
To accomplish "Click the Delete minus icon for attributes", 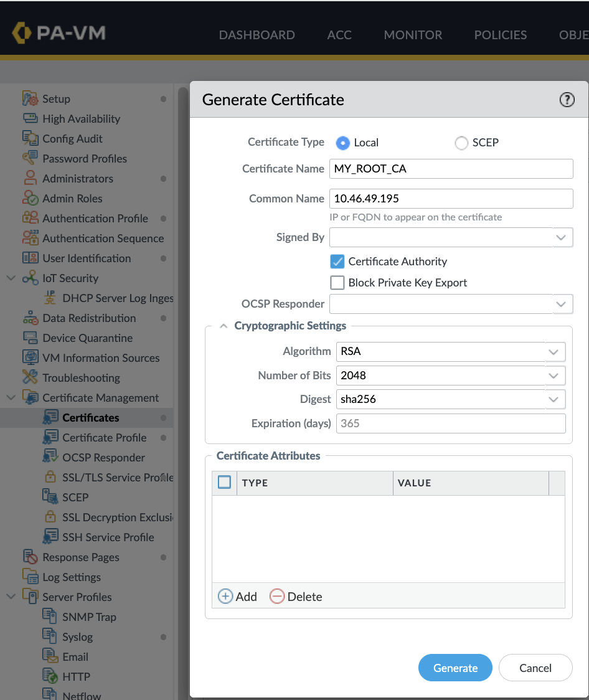I will point(277,597).
